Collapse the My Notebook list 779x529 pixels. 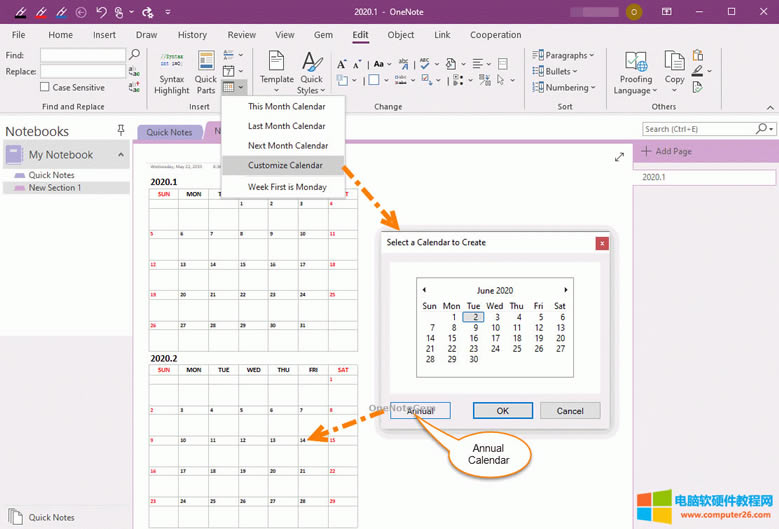click(122, 155)
